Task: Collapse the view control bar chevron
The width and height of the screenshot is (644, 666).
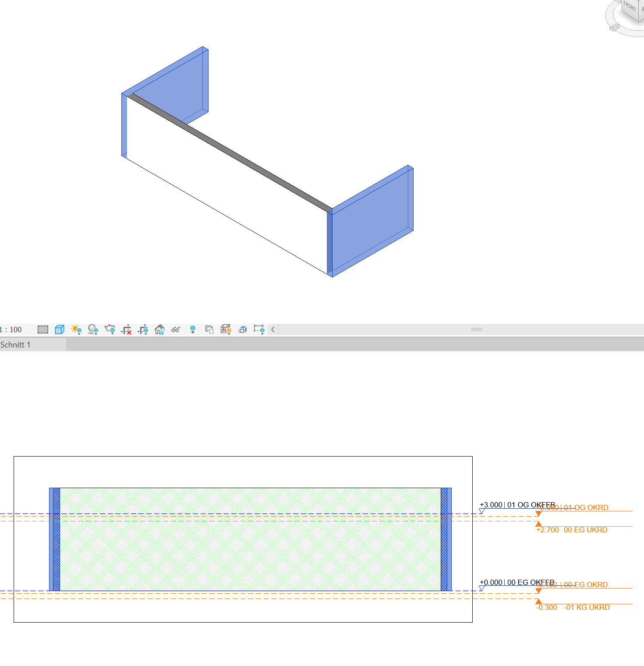Action: click(272, 329)
